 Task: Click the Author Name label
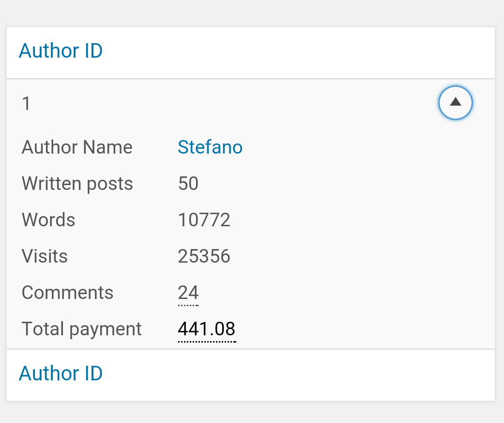pyautogui.click(x=77, y=147)
